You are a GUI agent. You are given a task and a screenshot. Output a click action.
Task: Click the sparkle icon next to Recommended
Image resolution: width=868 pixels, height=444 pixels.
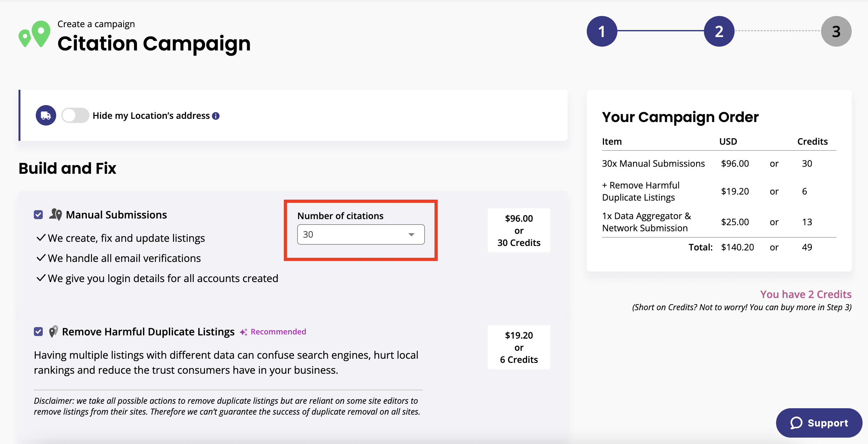(244, 332)
